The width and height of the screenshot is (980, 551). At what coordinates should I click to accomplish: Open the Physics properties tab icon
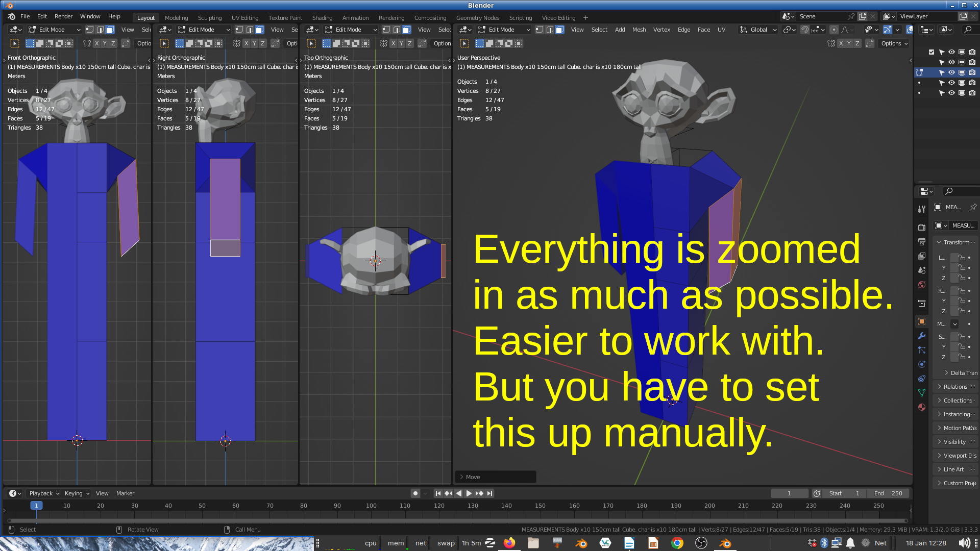[x=921, y=364]
